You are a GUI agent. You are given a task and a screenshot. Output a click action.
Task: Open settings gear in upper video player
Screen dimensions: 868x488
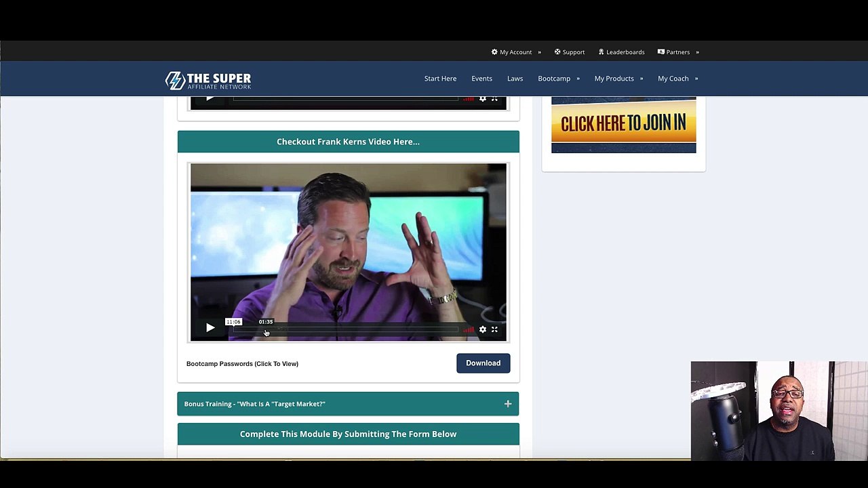click(x=483, y=99)
